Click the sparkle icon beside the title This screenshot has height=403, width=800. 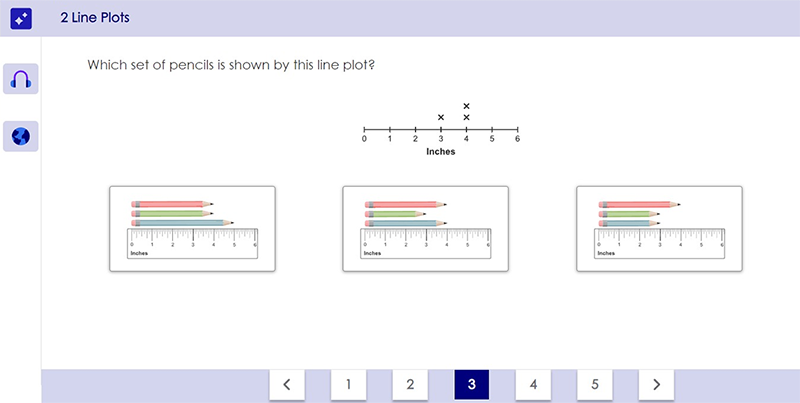(x=21, y=18)
